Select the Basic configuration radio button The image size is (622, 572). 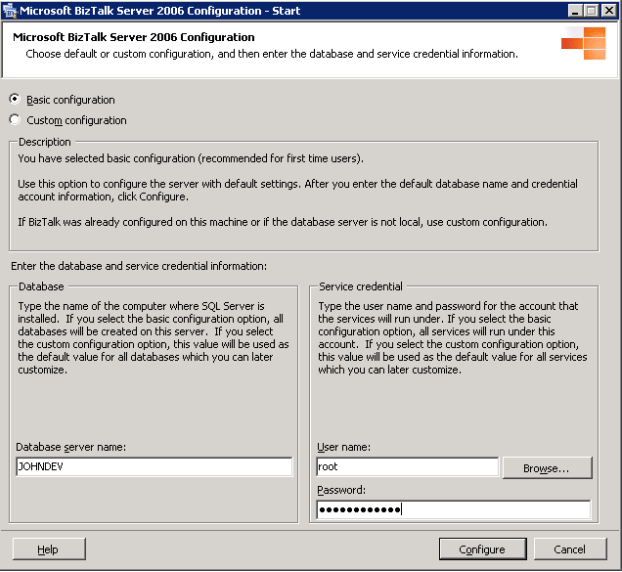[15, 99]
